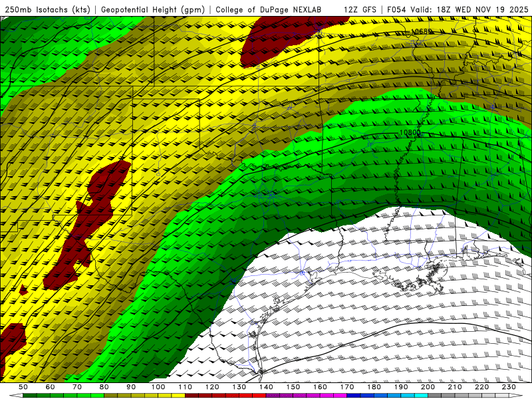Select the "12Z GFS" model run text
This screenshot has width=532, height=399.
coord(360,10)
